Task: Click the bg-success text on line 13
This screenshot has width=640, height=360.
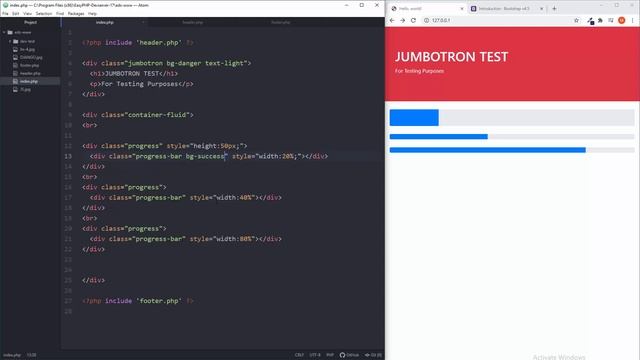Action: pos(205,156)
